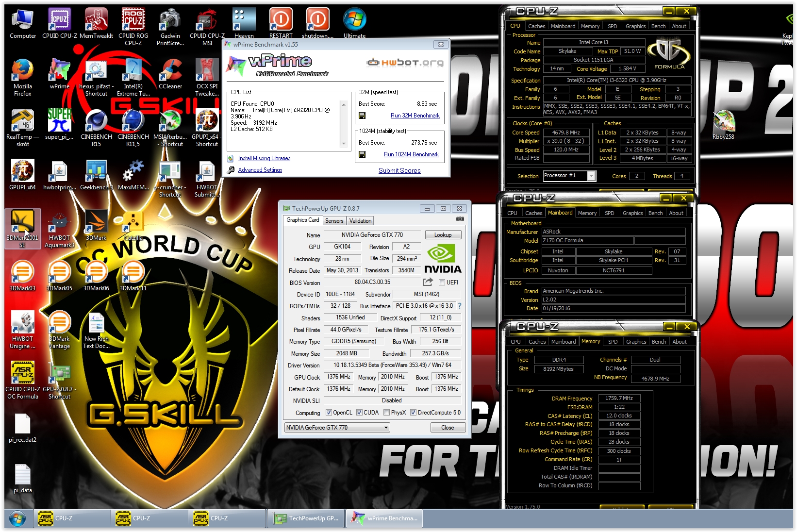Open 3DMark03 desktop shortcut

pos(23,276)
